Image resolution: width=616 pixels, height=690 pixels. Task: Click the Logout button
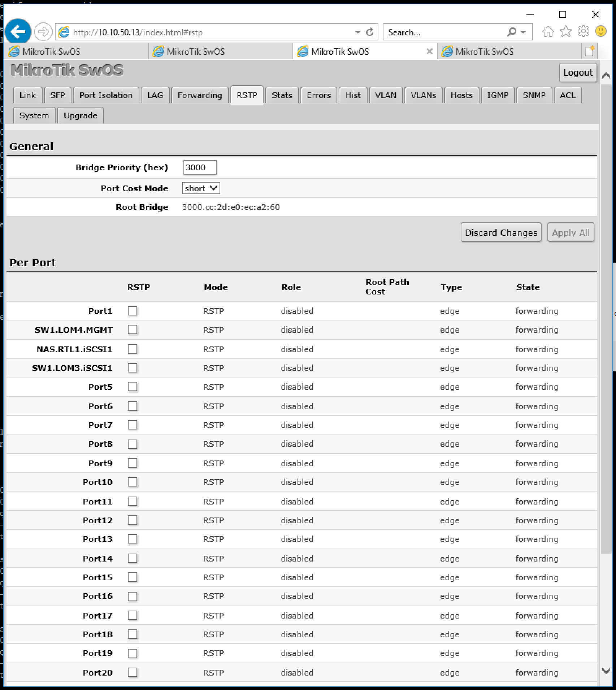coord(578,73)
